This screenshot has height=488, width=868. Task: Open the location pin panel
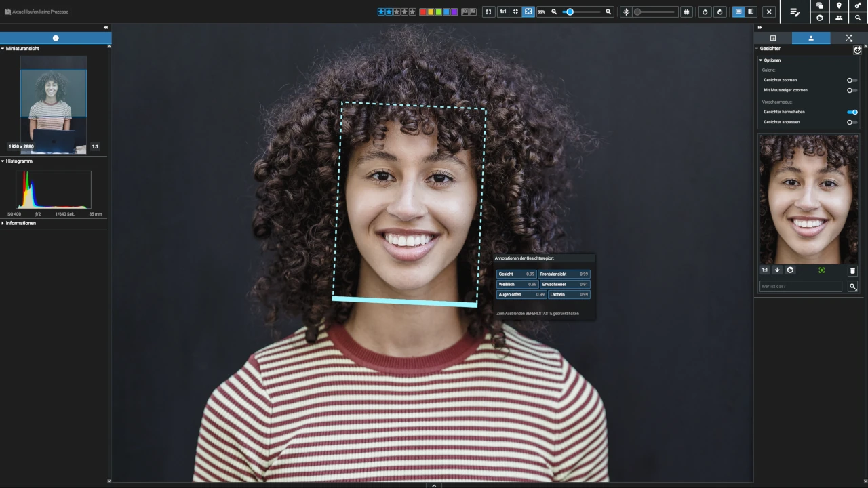pos(839,5)
